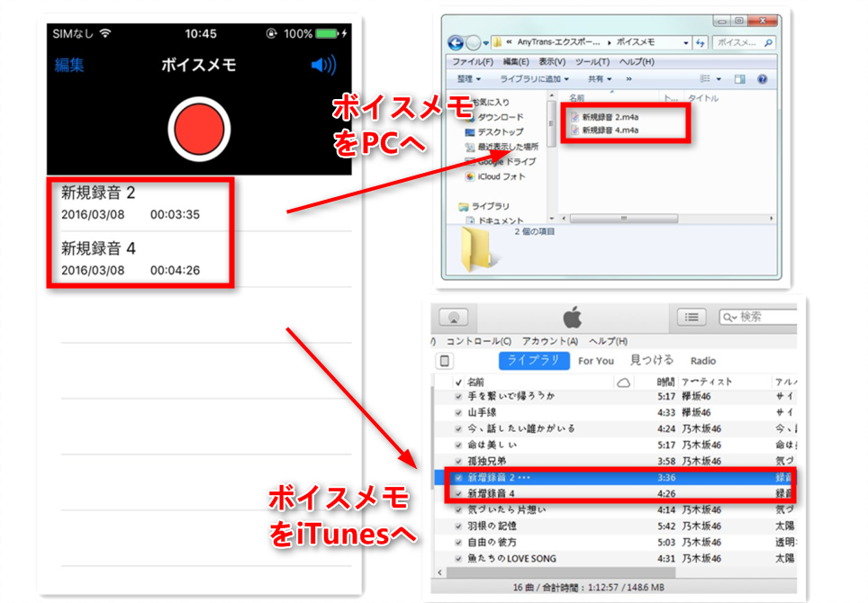
Task: Switch to the For You tab in iTunes
Action: click(596, 361)
